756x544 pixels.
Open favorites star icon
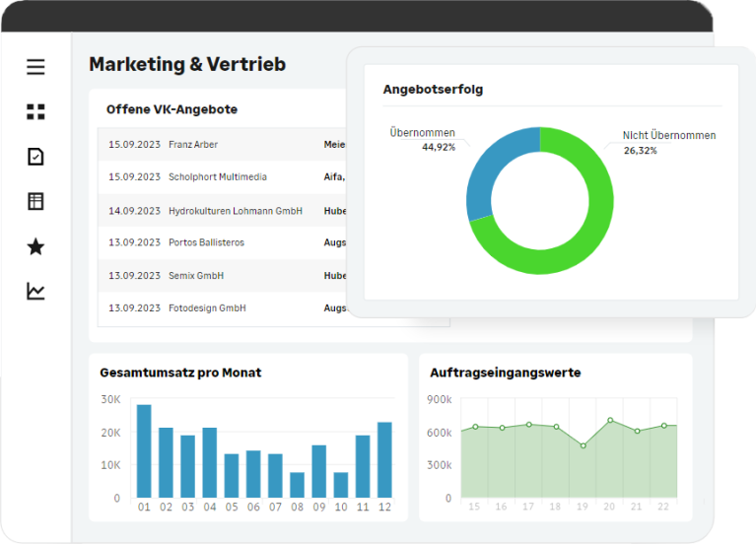[x=35, y=246]
